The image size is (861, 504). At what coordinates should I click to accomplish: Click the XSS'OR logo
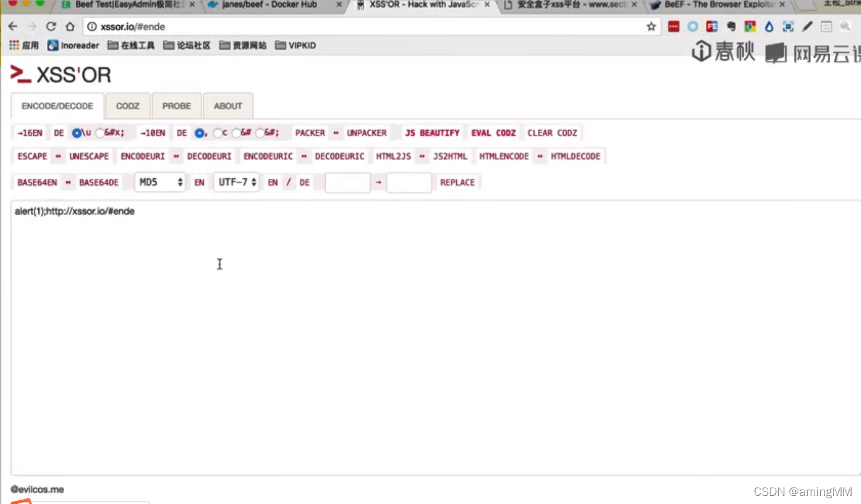(61, 75)
